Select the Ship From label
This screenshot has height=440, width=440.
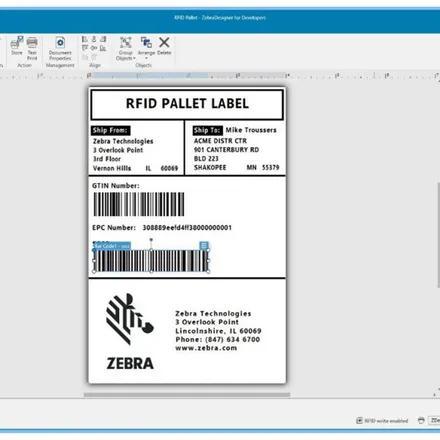[110, 130]
